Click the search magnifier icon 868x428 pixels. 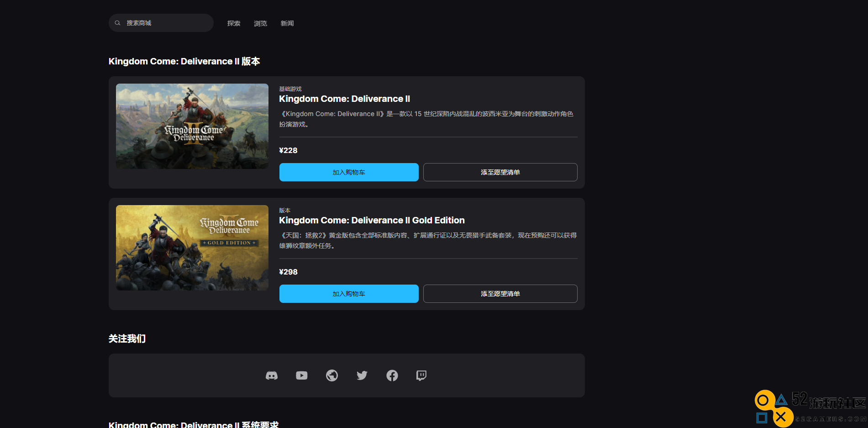click(117, 23)
